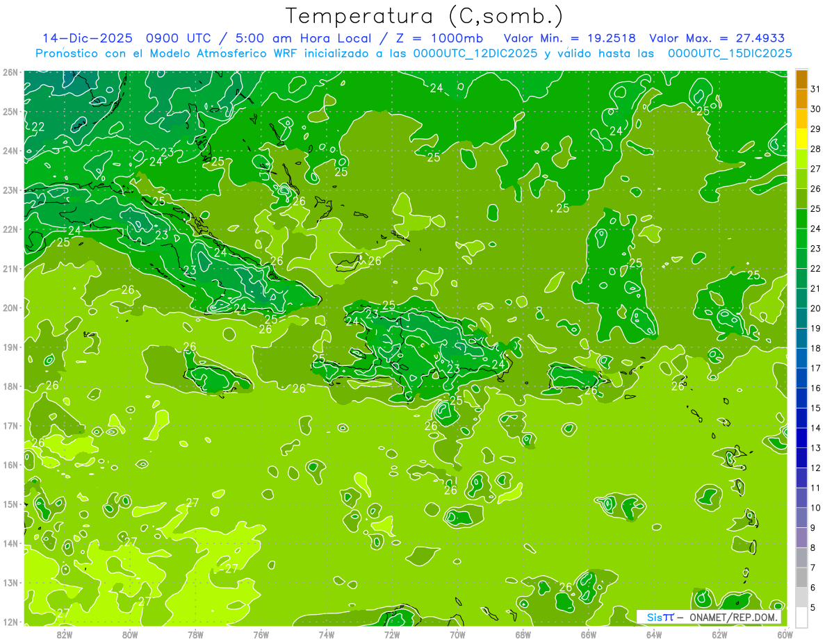This screenshot has width=834, height=644.
Task: Click the color bar label '21'
Action: (x=816, y=288)
